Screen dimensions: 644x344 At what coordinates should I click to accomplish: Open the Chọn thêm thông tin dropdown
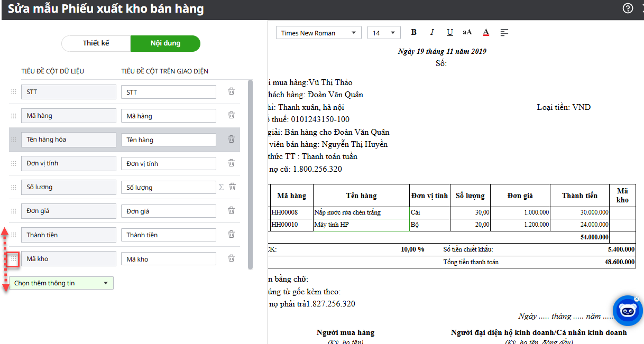[61, 283]
